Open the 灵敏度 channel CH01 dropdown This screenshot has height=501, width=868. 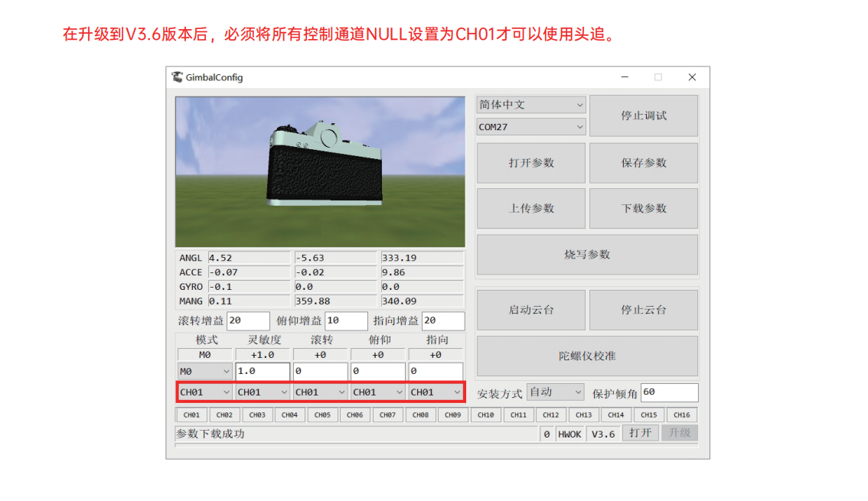click(263, 392)
